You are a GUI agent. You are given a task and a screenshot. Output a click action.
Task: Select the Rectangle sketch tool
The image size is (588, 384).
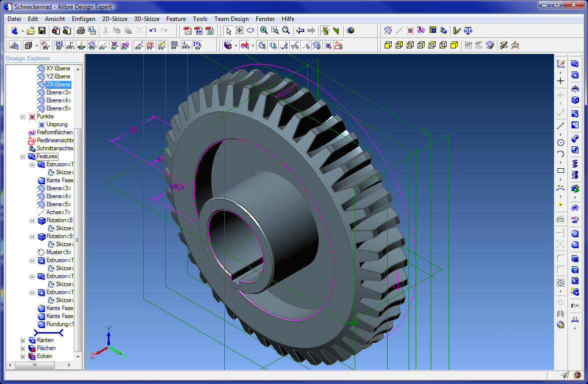click(x=561, y=171)
